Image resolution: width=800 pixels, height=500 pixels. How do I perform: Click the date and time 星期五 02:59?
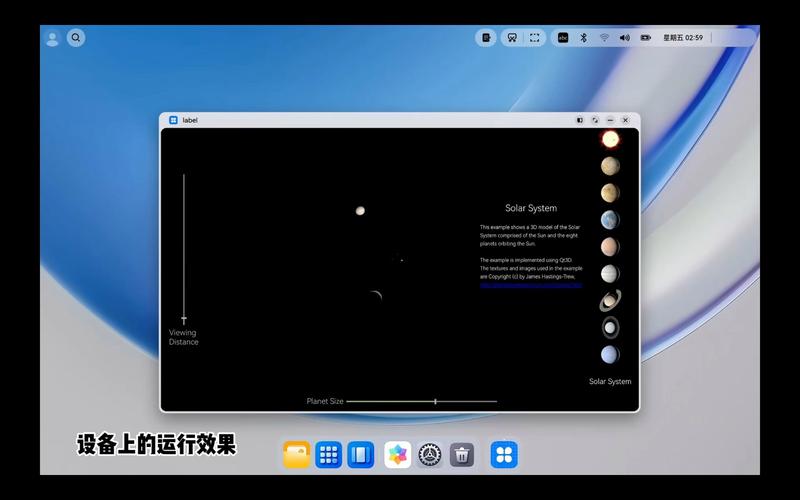tap(683, 38)
